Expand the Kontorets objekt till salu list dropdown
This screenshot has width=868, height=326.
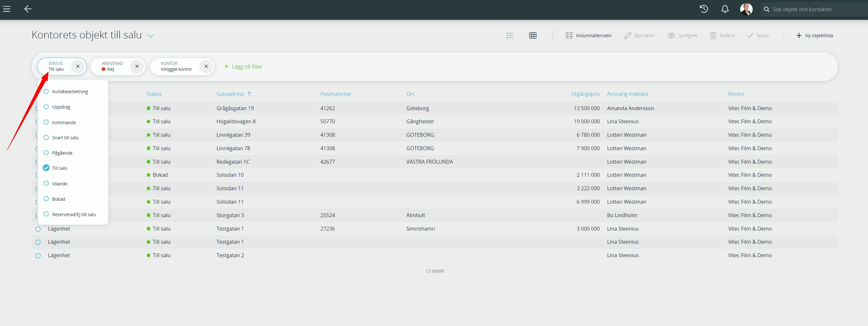click(x=151, y=36)
